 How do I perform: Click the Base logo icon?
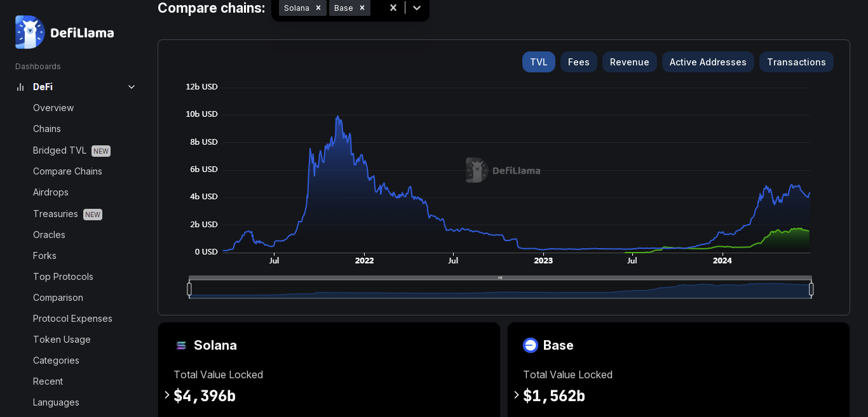[531, 345]
